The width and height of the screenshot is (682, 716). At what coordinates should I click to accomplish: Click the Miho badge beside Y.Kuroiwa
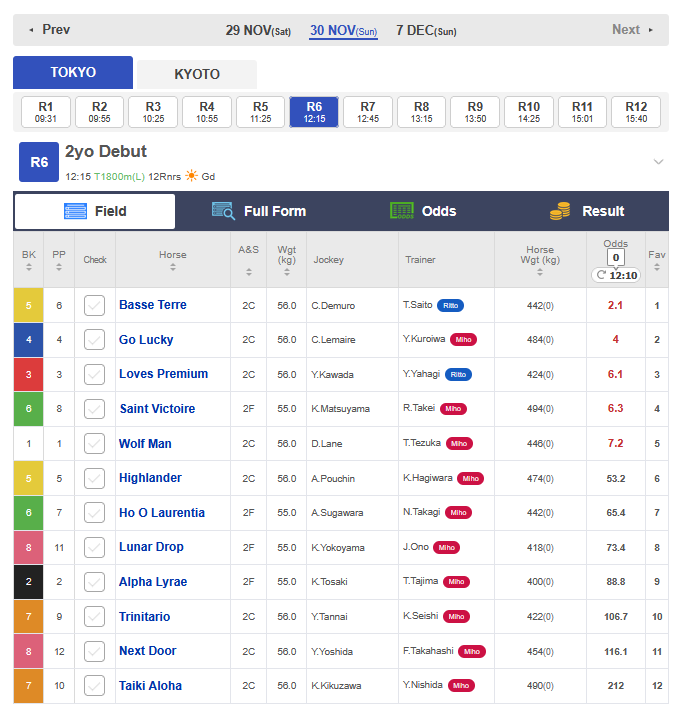[x=463, y=340]
